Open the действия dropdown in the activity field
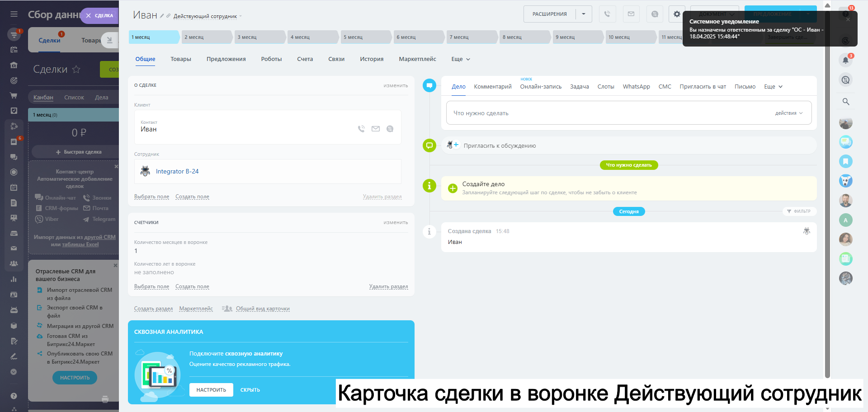The height and width of the screenshot is (412, 868). click(788, 113)
